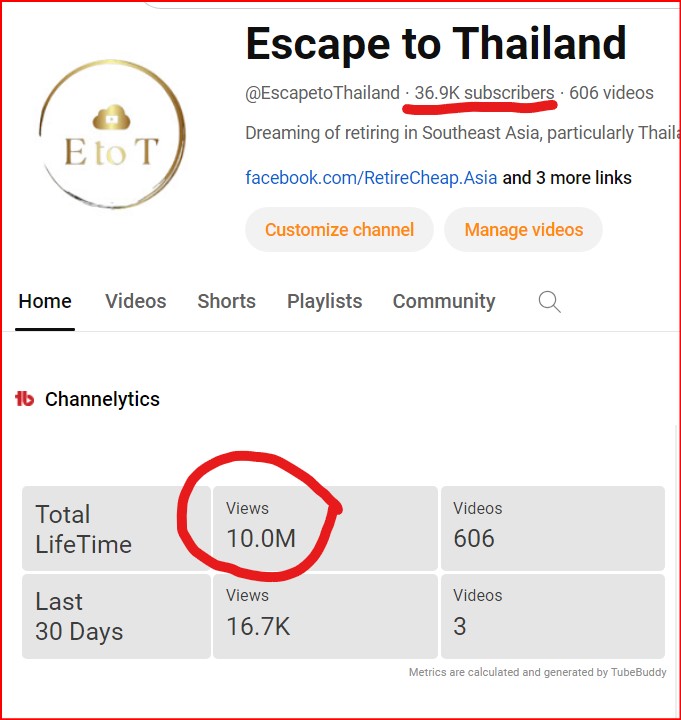Click the Total LifeTime Views 10.0M tile
This screenshot has width=681, height=720.
click(x=324, y=527)
